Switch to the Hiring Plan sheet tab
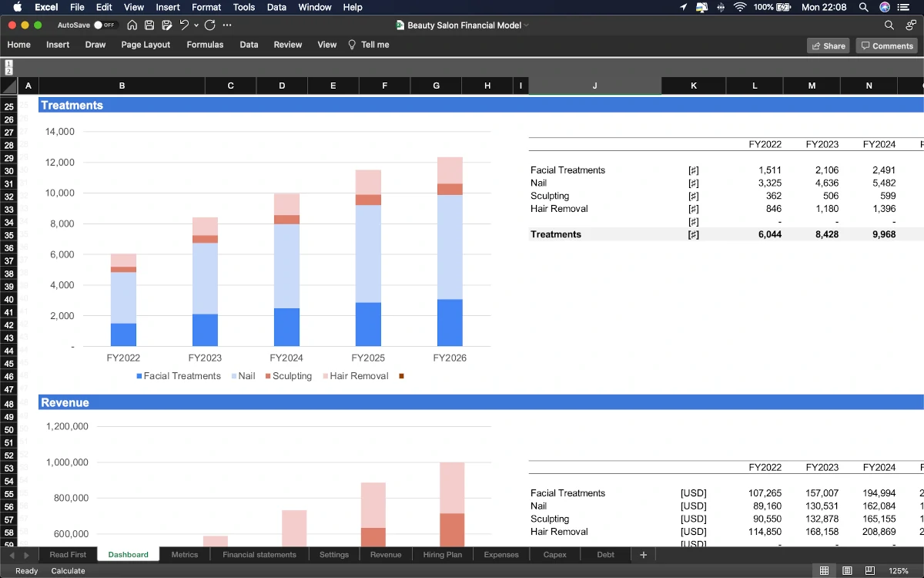 [443, 554]
